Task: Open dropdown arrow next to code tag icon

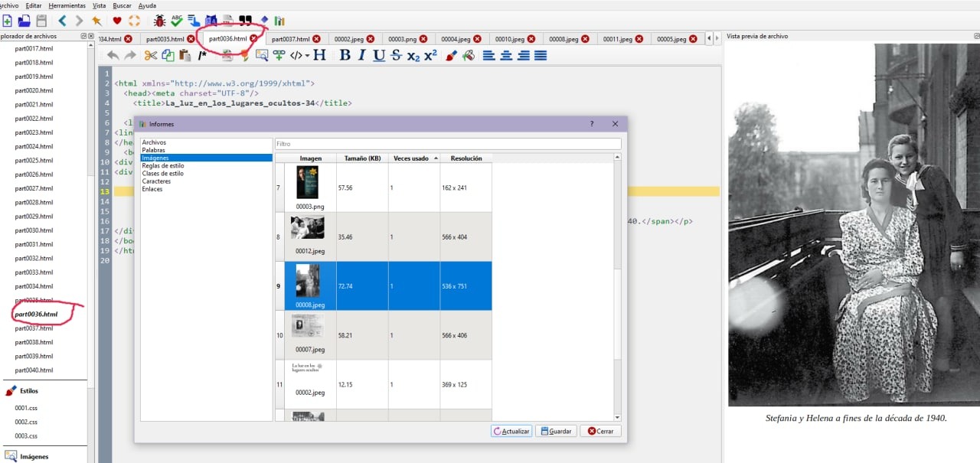Action: click(x=307, y=55)
